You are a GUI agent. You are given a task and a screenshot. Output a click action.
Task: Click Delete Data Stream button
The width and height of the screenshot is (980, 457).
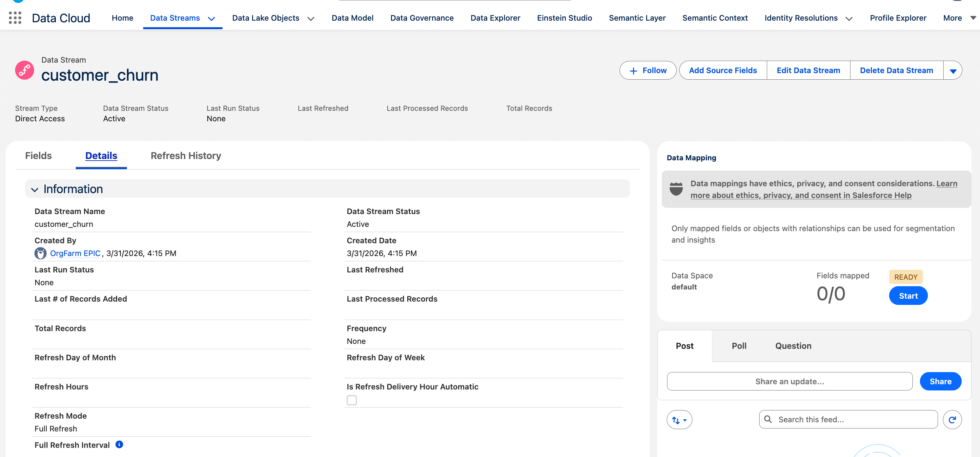pos(896,70)
